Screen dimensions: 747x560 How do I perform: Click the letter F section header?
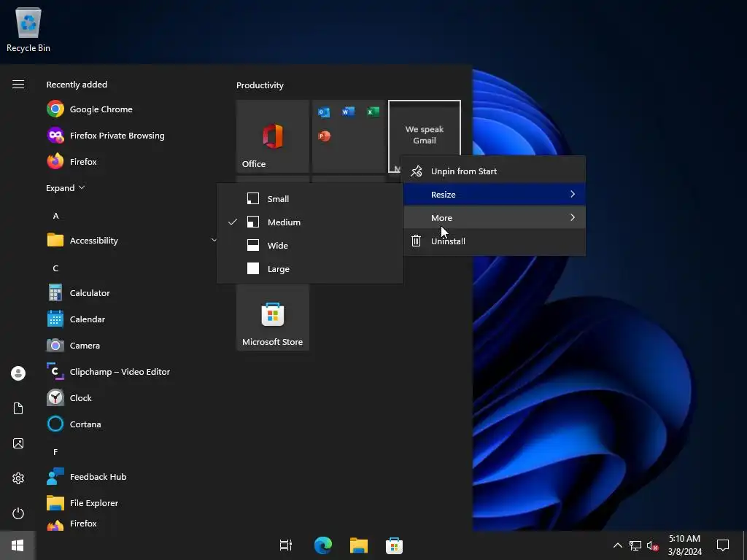click(x=55, y=452)
